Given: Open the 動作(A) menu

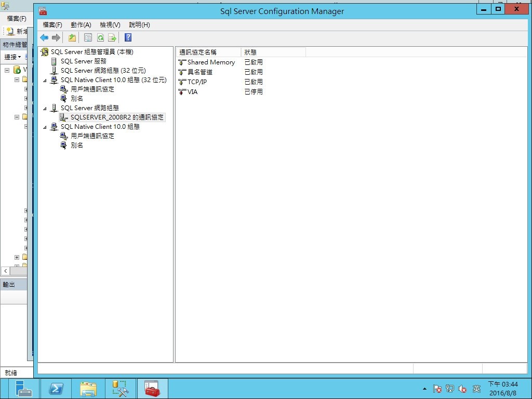Looking at the screenshot, I should [81, 25].
